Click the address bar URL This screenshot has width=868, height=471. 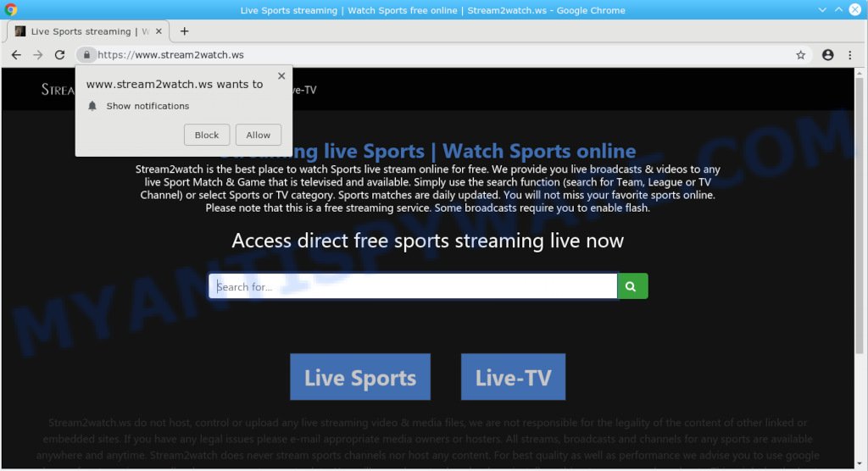tap(170, 55)
